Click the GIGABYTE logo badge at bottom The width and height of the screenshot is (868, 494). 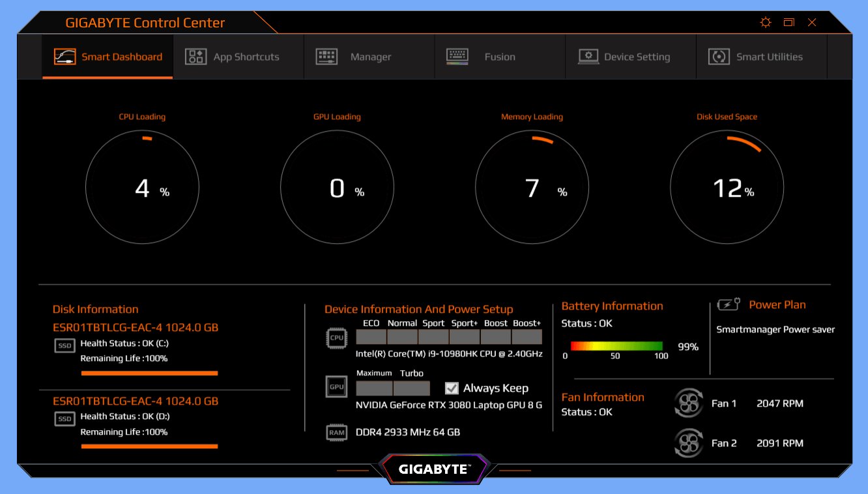click(x=434, y=469)
